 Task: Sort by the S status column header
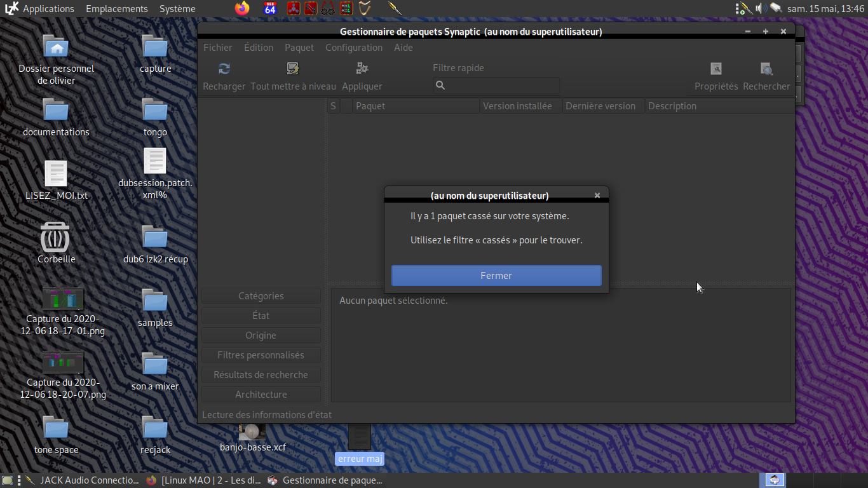click(334, 106)
